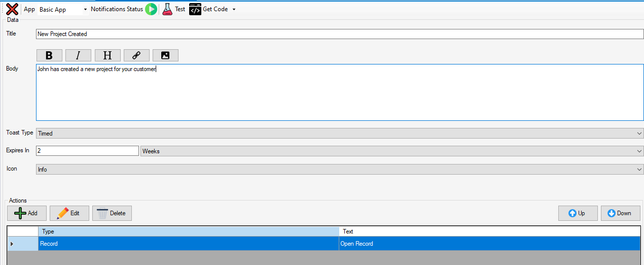This screenshot has width=644, height=265.
Task: Insert an image with picture icon
Action: [x=165, y=55]
